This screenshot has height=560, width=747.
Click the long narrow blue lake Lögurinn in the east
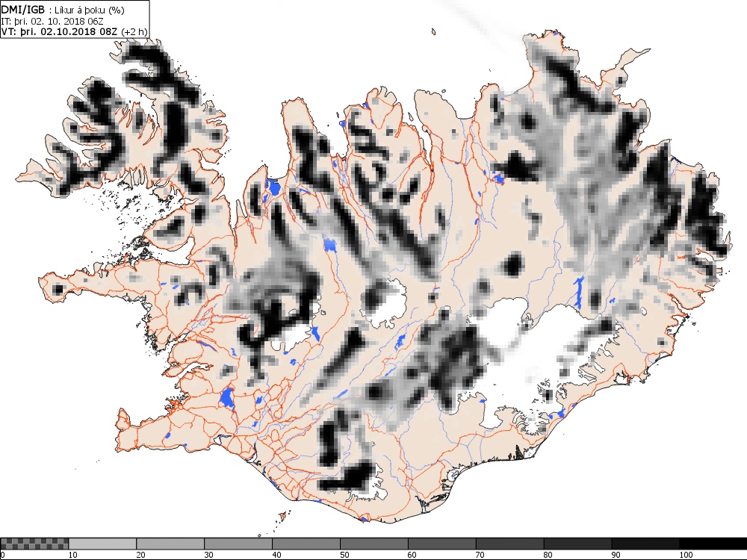580,293
